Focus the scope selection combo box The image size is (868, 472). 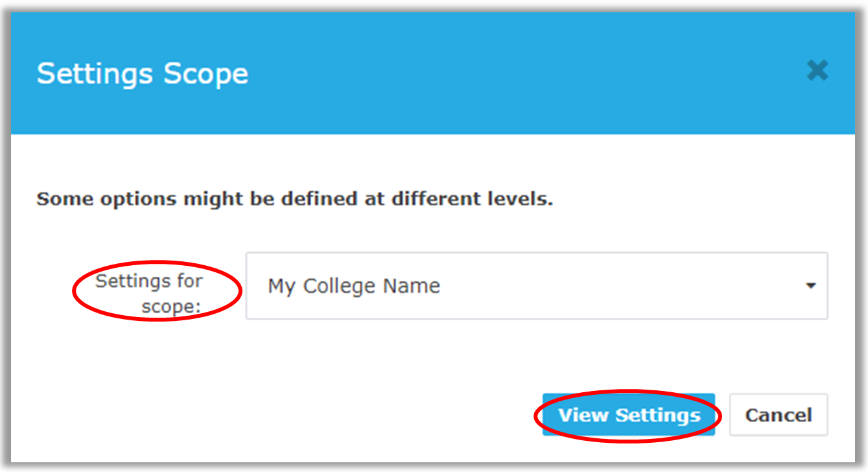pyautogui.click(x=537, y=286)
